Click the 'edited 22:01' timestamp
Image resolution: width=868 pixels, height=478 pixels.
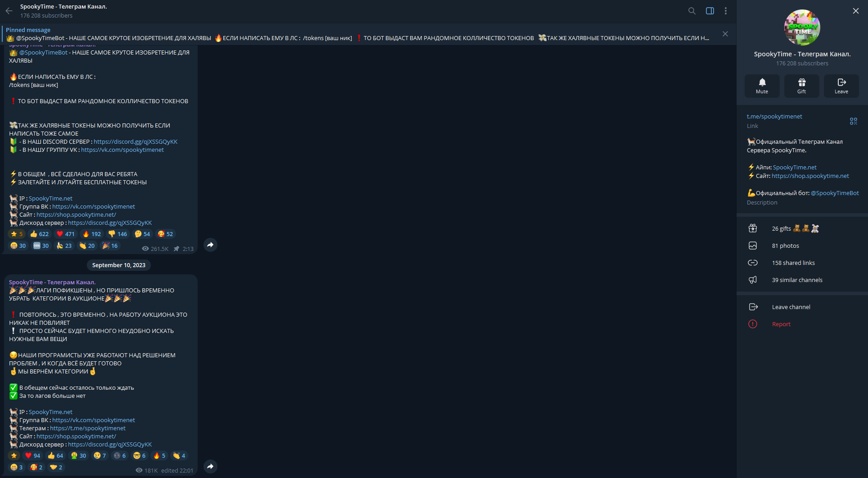[x=177, y=470]
